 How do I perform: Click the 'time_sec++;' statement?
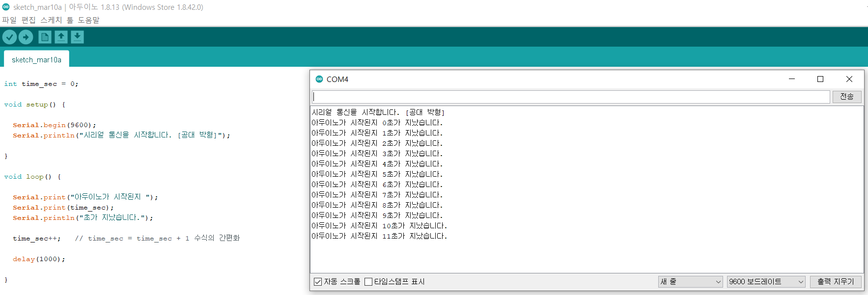pyautogui.click(x=37, y=239)
